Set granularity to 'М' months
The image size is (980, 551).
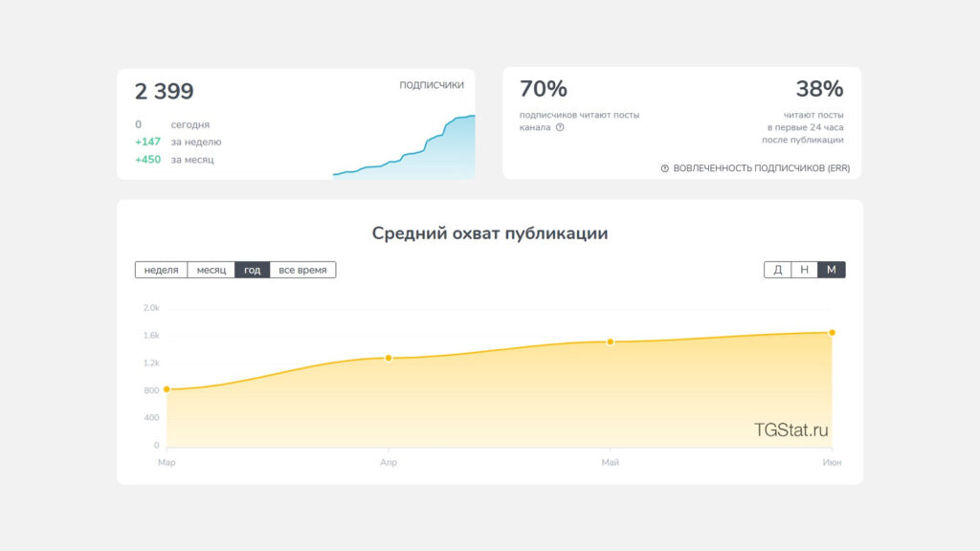point(832,270)
